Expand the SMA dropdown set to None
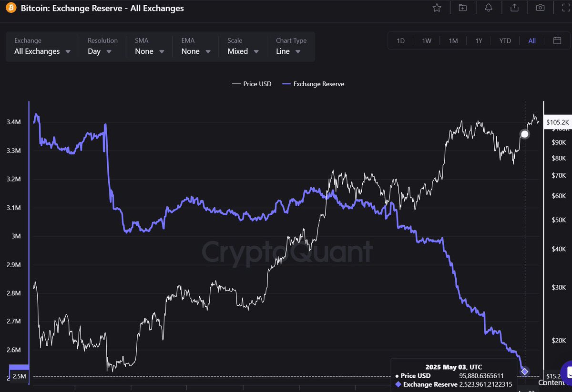The width and height of the screenshot is (572, 392). pyautogui.click(x=149, y=46)
